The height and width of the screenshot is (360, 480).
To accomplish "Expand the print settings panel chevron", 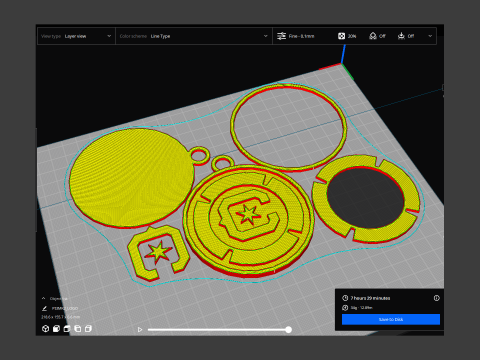I will (x=430, y=36).
